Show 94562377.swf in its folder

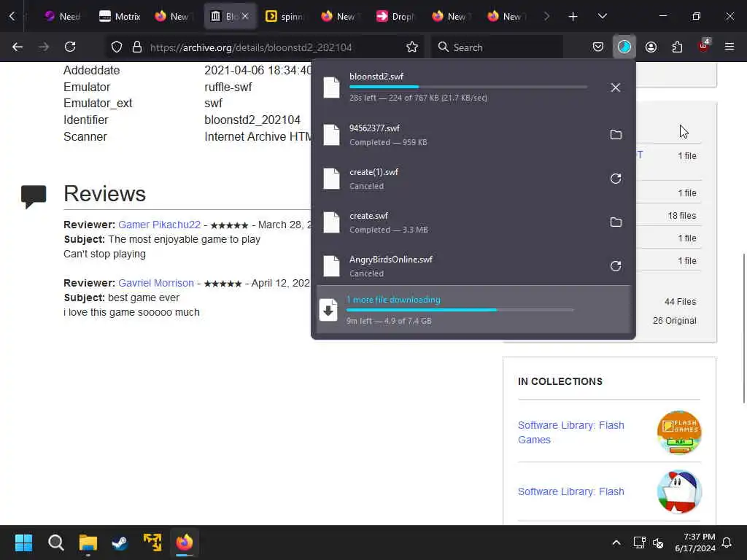pyautogui.click(x=616, y=135)
